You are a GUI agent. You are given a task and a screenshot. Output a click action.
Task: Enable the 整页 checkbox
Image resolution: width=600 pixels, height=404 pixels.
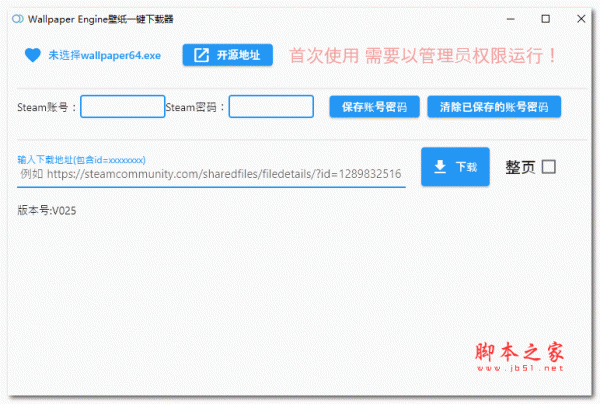tap(549, 167)
